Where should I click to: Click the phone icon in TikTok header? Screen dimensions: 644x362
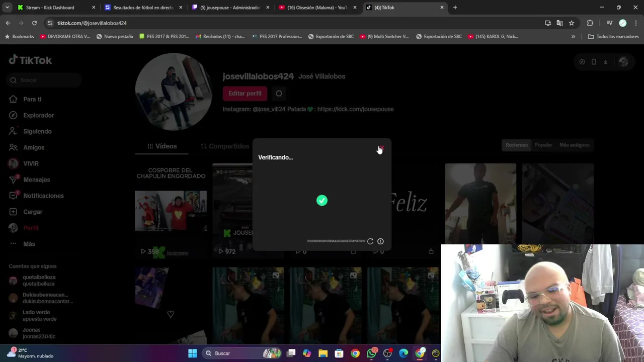coord(594,62)
